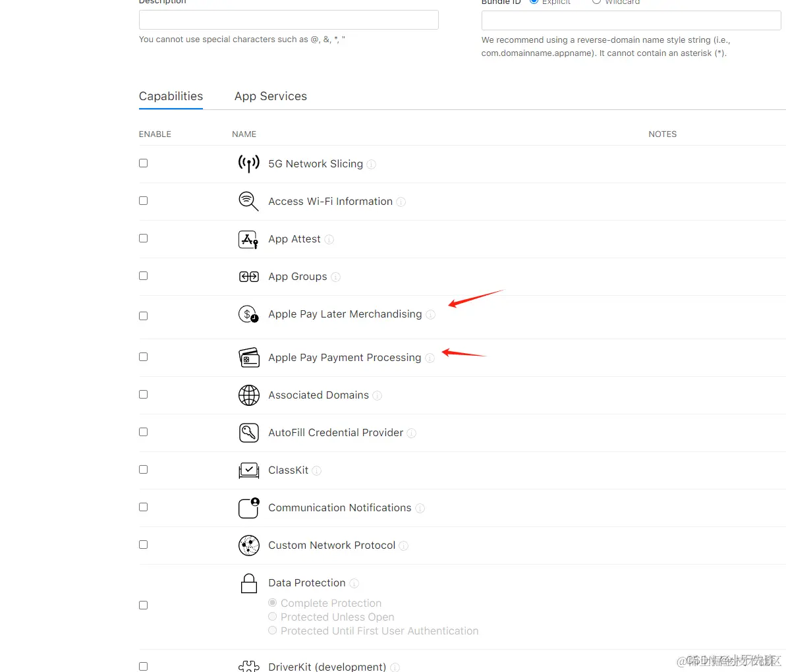Check the Data Protection checkbox
Image resolution: width=786 pixels, height=672 pixels.
click(144, 605)
